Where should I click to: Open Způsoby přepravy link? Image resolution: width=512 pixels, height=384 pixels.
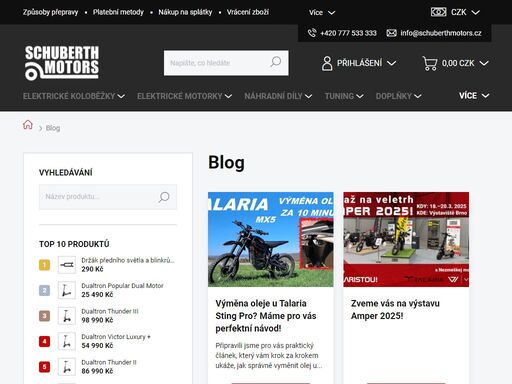coord(50,12)
